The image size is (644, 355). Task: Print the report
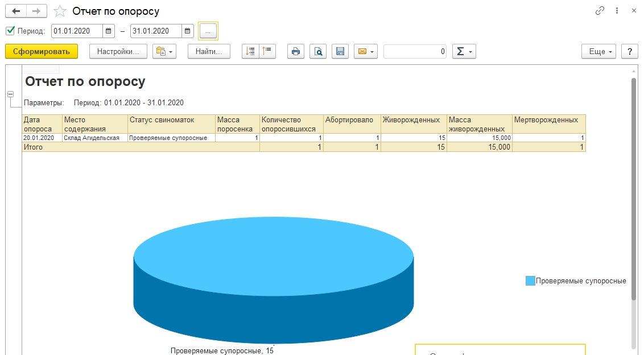click(296, 51)
